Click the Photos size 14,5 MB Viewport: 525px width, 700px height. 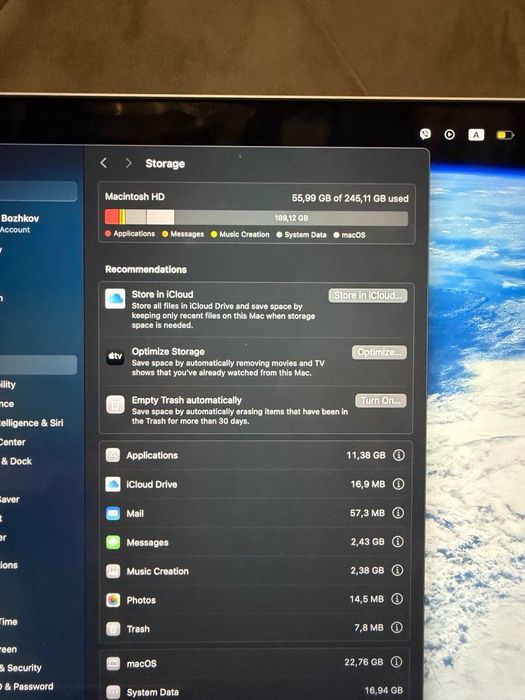tap(367, 599)
